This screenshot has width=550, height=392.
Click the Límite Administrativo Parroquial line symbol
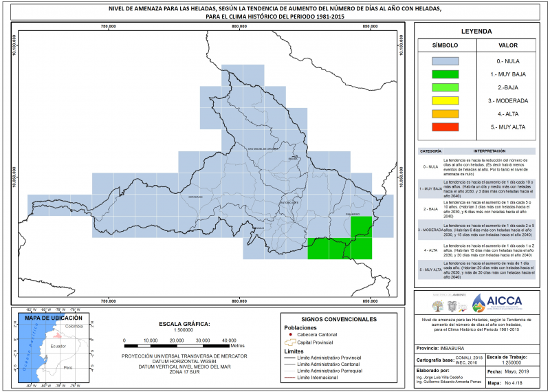[x=288, y=371]
